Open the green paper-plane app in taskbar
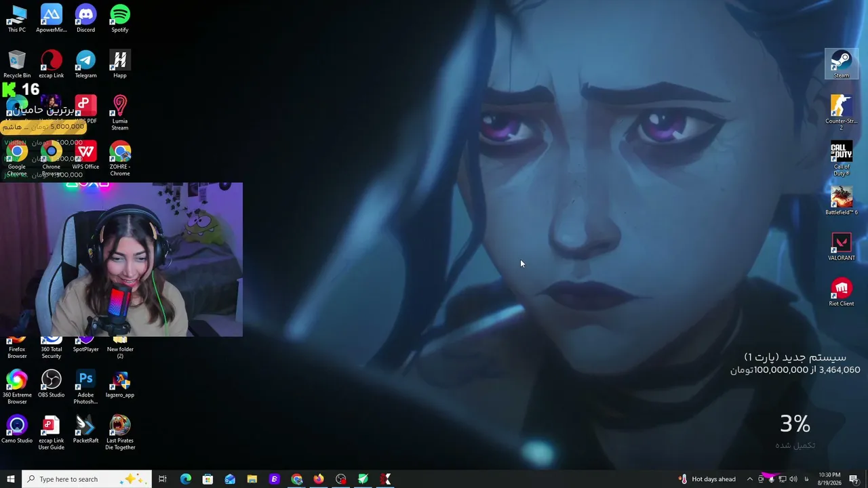The image size is (868, 488). [x=363, y=479]
